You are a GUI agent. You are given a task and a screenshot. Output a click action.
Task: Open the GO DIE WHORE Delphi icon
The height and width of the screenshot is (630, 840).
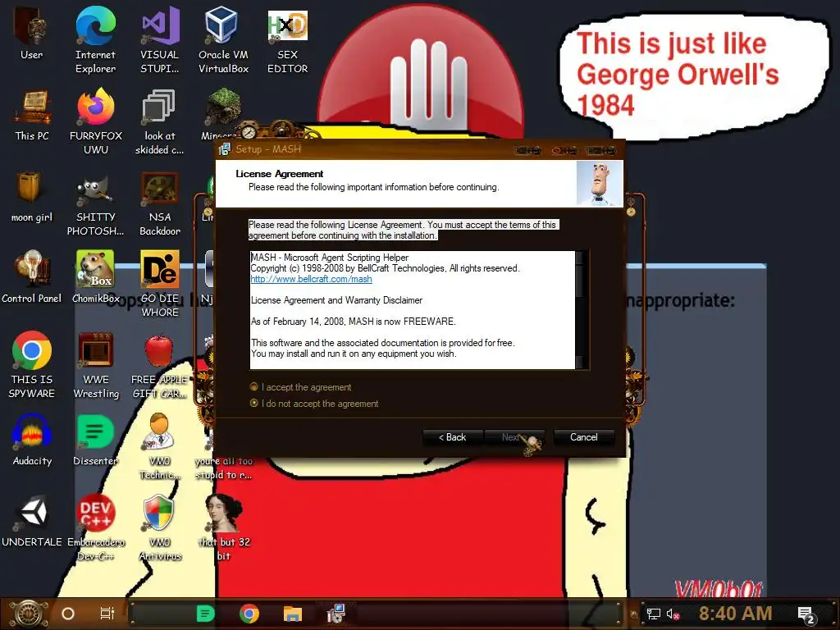pyautogui.click(x=160, y=284)
